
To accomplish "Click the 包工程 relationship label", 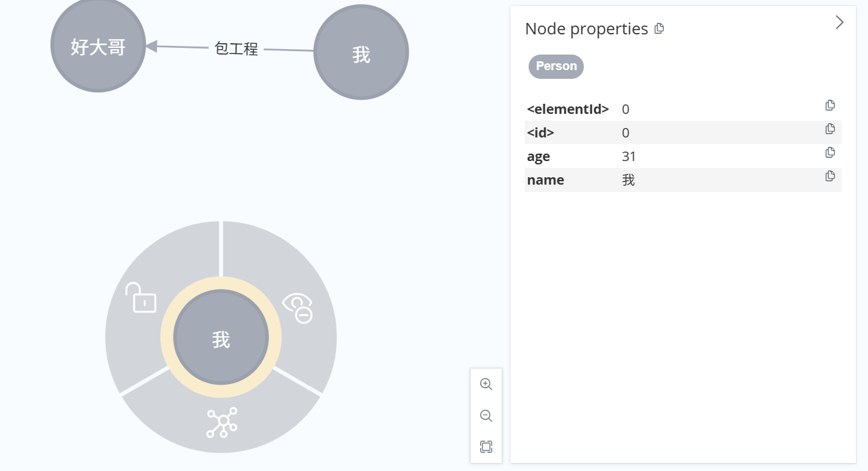I will [x=236, y=49].
